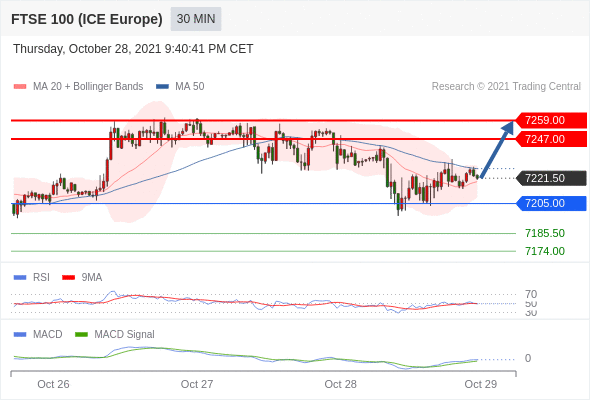The width and height of the screenshot is (590, 400).
Task: Click the 7205.00 pivot price tag
Action: click(x=551, y=203)
